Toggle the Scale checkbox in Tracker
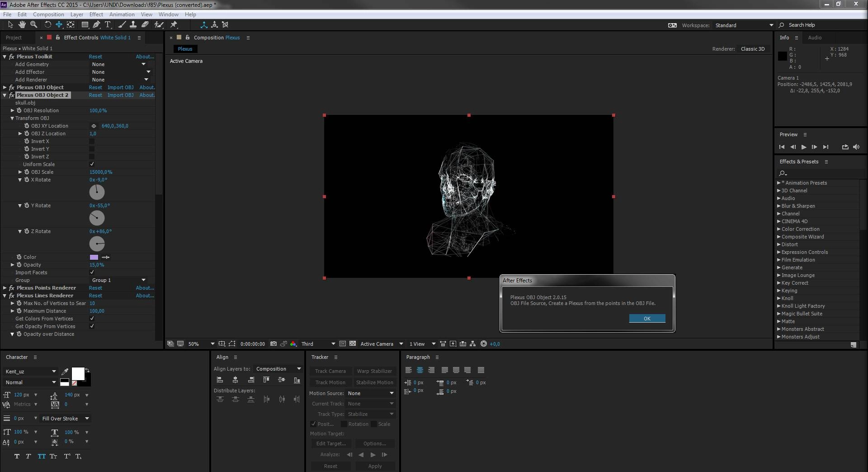The image size is (868, 472). pos(374,424)
